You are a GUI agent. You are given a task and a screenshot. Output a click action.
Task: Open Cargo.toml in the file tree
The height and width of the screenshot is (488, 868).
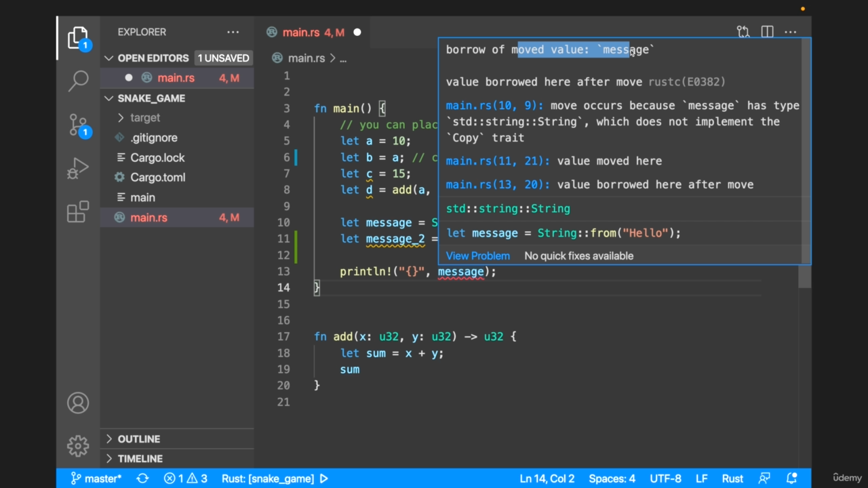pos(157,178)
